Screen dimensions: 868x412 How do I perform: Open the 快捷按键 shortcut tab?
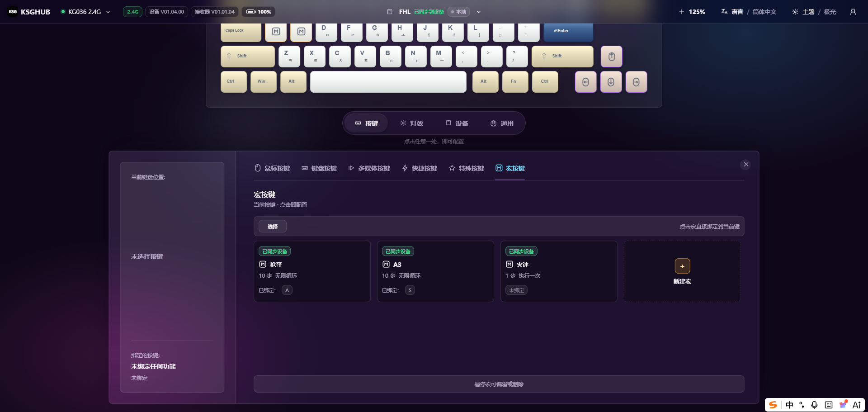pyautogui.click(x=420, y=168)
